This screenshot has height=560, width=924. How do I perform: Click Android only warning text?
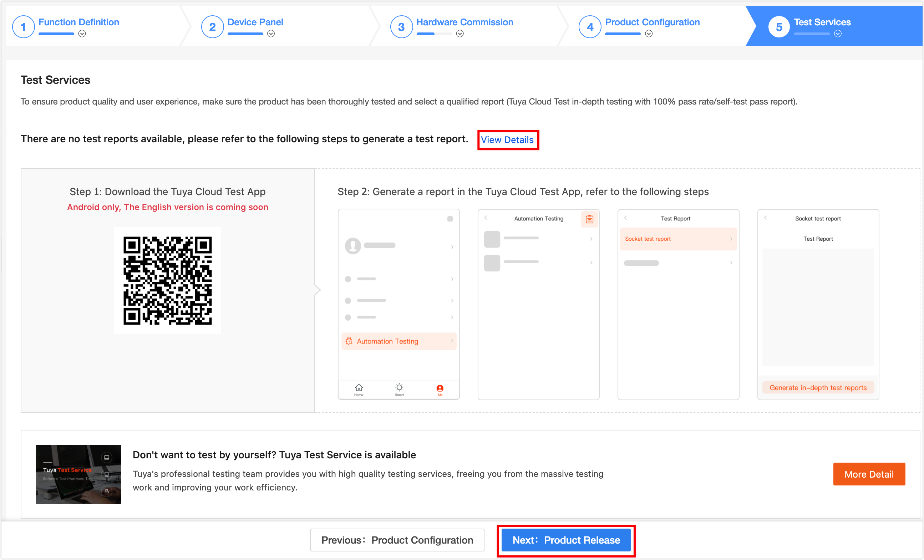(x=168, y=207)
